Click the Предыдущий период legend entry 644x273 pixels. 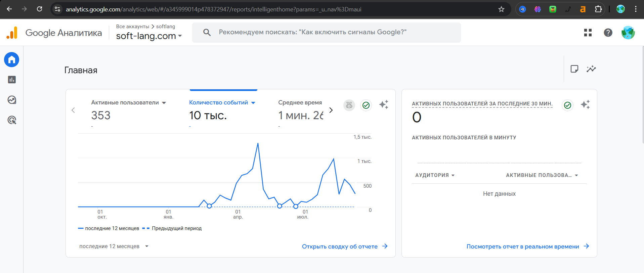click(x=172, y=228)
